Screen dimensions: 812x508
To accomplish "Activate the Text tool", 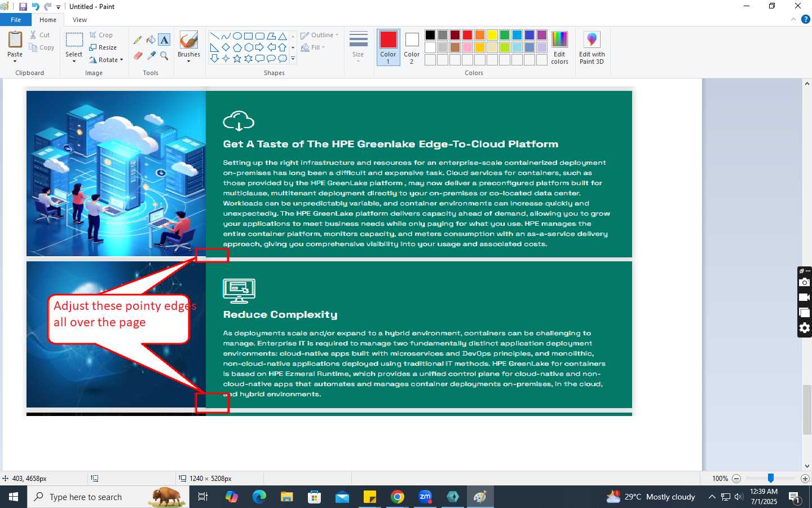I will pos(164,40).
